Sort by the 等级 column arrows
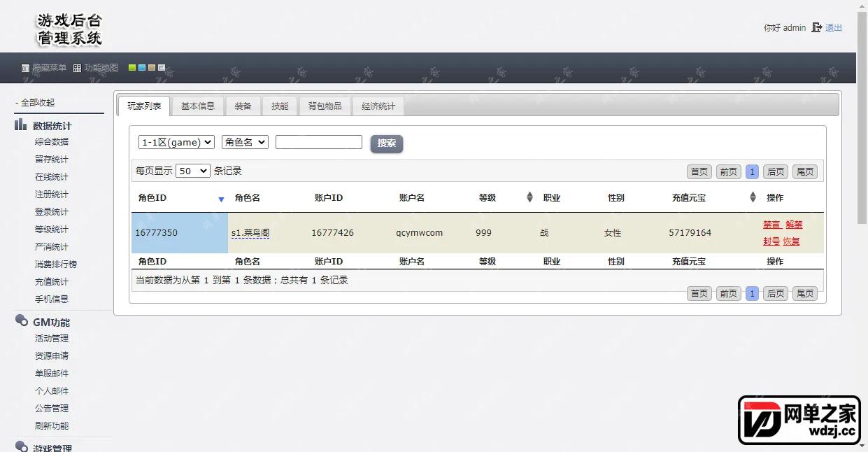The image size is (868, 452). point(529,197)
